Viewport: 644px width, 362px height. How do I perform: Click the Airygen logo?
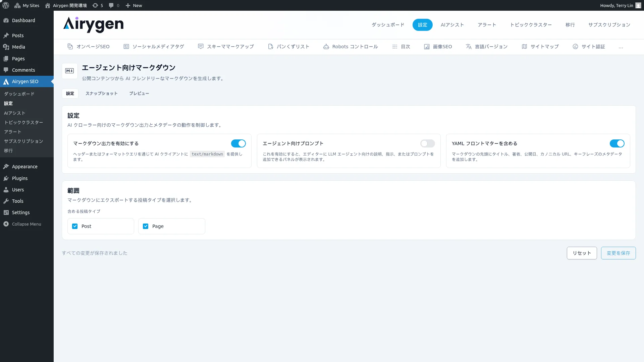[93, 24]
